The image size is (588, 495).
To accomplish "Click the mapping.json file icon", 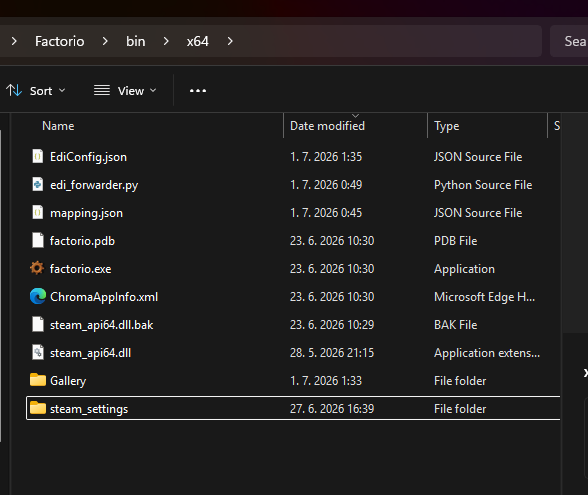I will tap(38, 213).
